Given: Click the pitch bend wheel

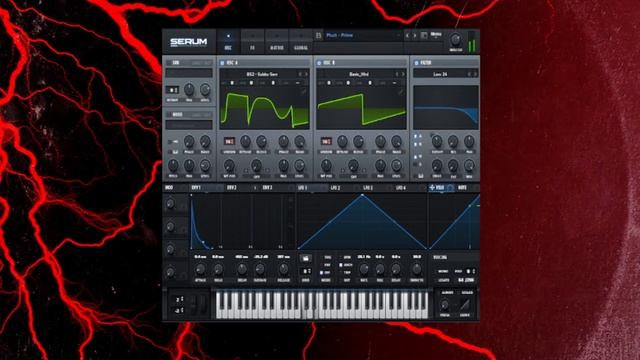Looking at the screenshot, I should click(193, 304).
